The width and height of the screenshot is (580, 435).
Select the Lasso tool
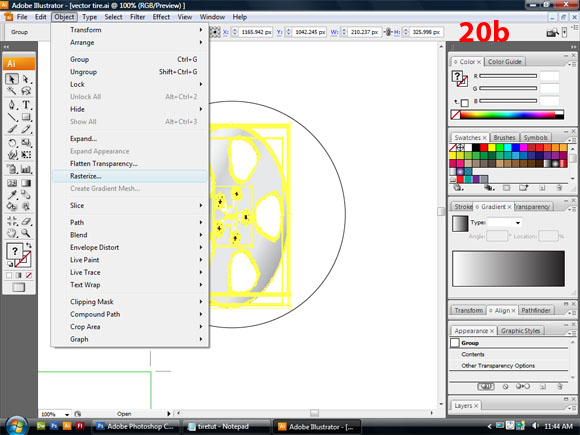click(26, 91)
